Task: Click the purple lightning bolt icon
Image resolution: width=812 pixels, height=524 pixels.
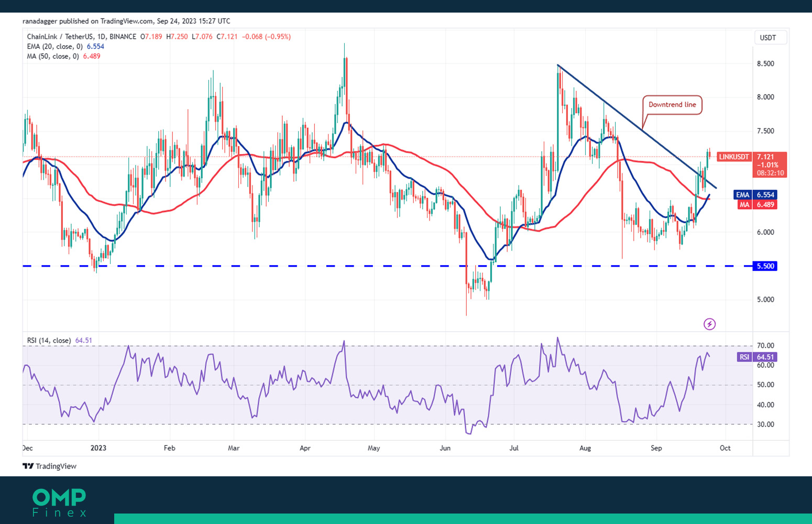Action: point(709,324)
